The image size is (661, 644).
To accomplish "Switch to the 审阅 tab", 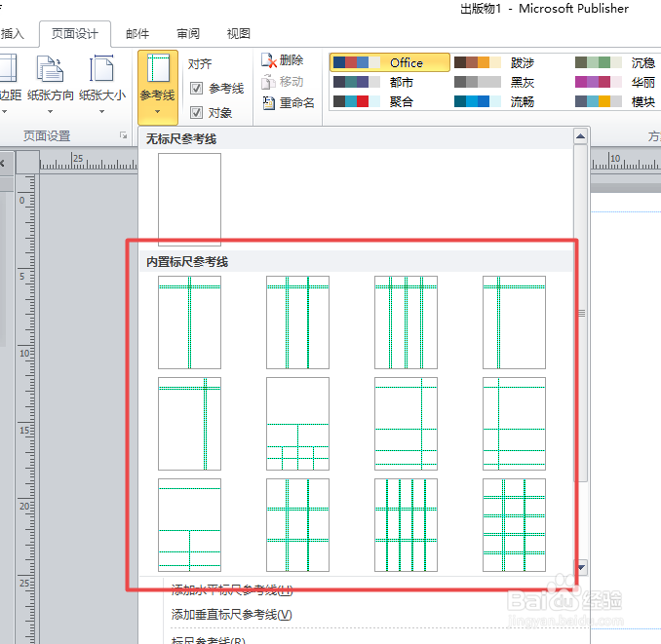I will [x=188, y=34].
